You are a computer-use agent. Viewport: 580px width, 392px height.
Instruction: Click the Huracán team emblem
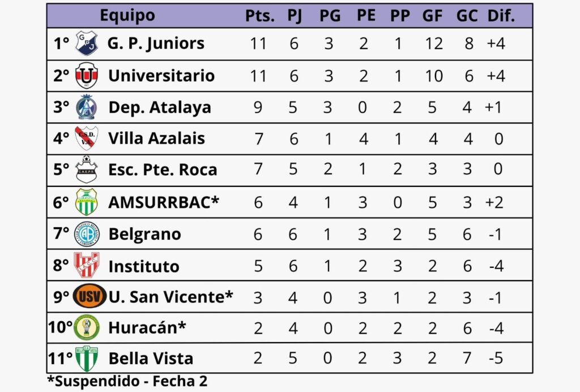87,327
